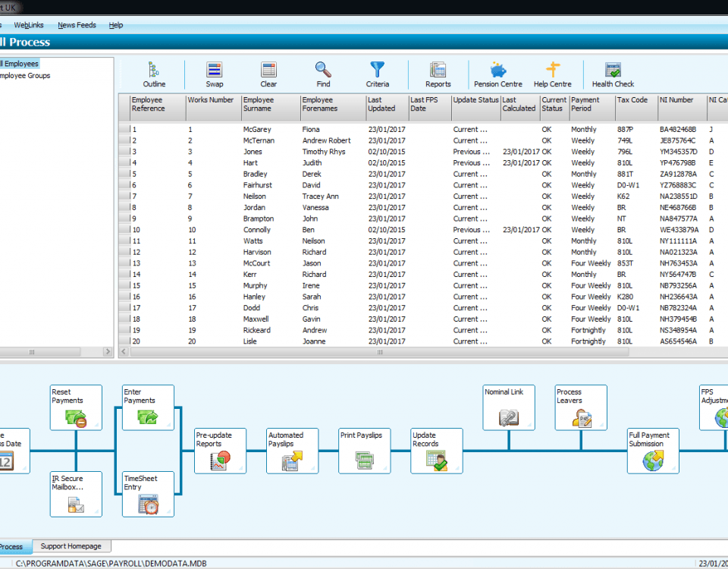Sort by Employee Forenames column header
This screenshot has height=569, width=728.
pyautogui.click(x=334, y=108)
